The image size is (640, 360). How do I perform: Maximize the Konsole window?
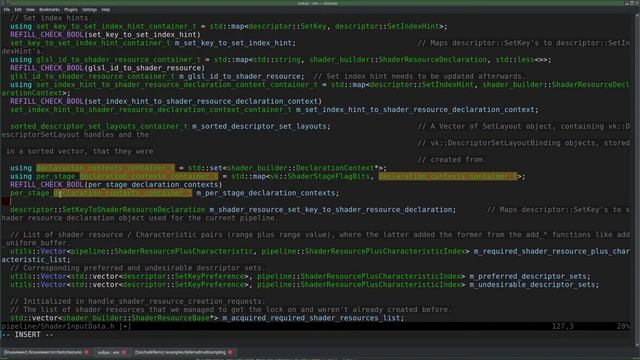(632, 3)
